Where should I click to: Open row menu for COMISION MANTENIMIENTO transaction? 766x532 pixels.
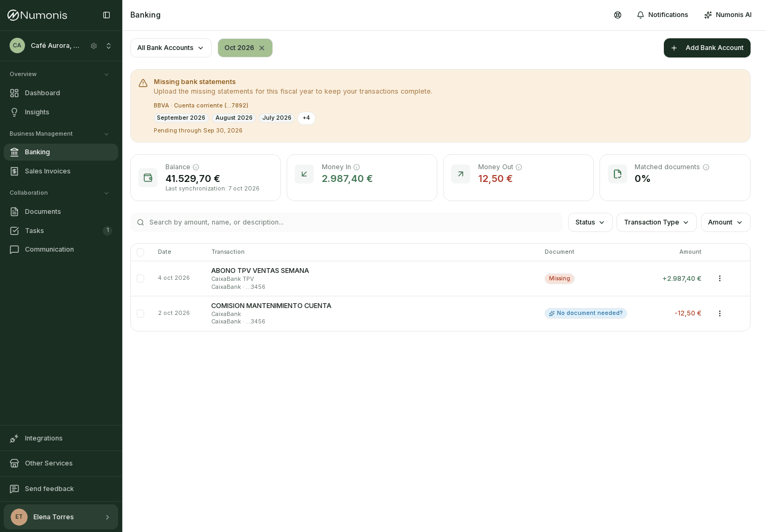click(720, 313)
